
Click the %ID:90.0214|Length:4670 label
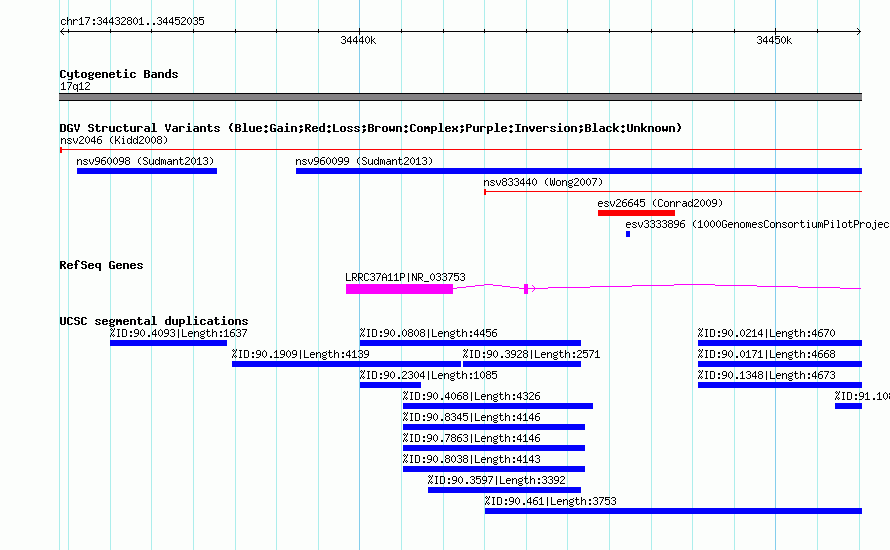766,333
